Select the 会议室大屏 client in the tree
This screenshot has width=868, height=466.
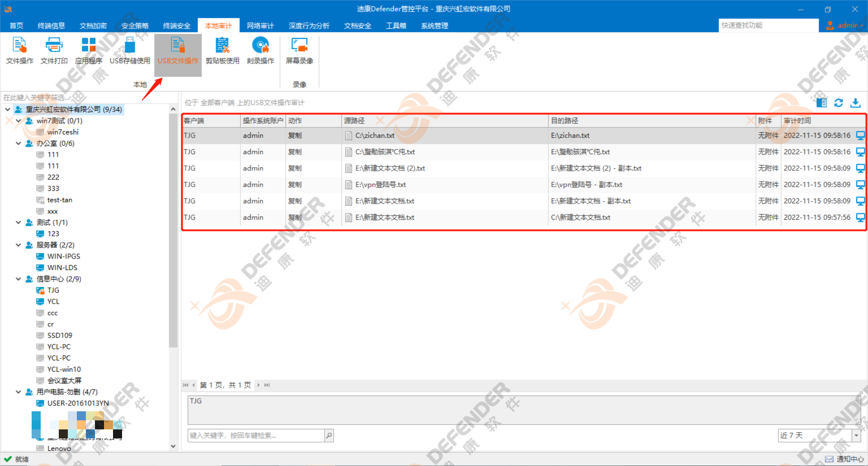(59, 381)
